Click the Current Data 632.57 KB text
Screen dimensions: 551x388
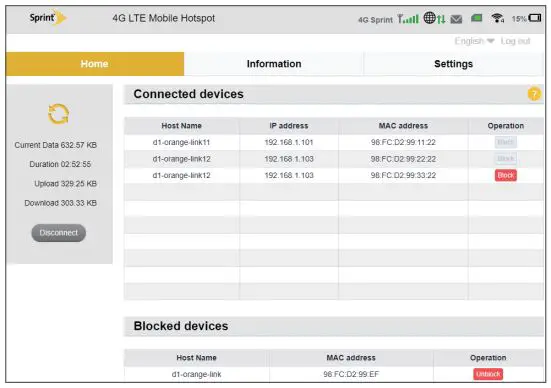pyautogui.click(x=56, y=145)
